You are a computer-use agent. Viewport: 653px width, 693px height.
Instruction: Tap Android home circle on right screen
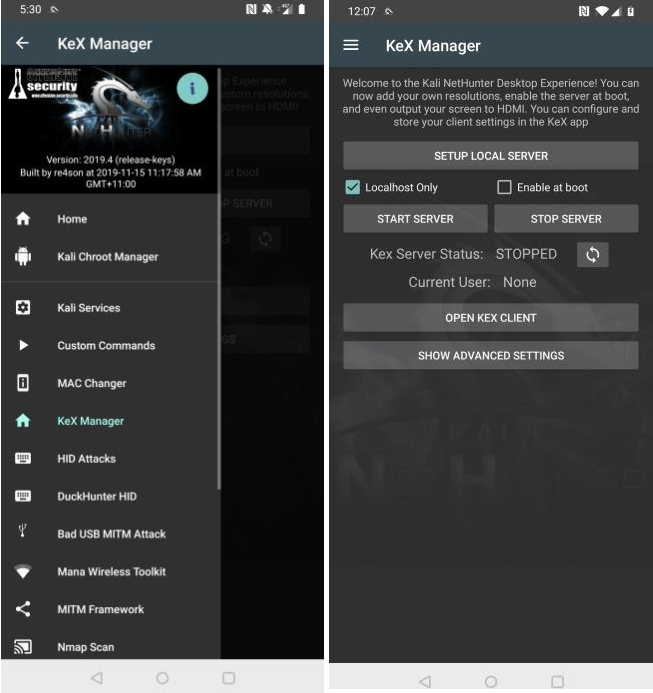tap(491, 681)
